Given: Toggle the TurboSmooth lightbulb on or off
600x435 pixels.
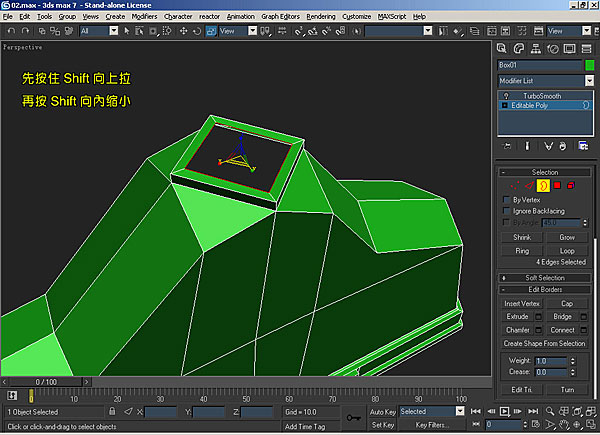Looking at the screenshot, I should pos(506,96).
